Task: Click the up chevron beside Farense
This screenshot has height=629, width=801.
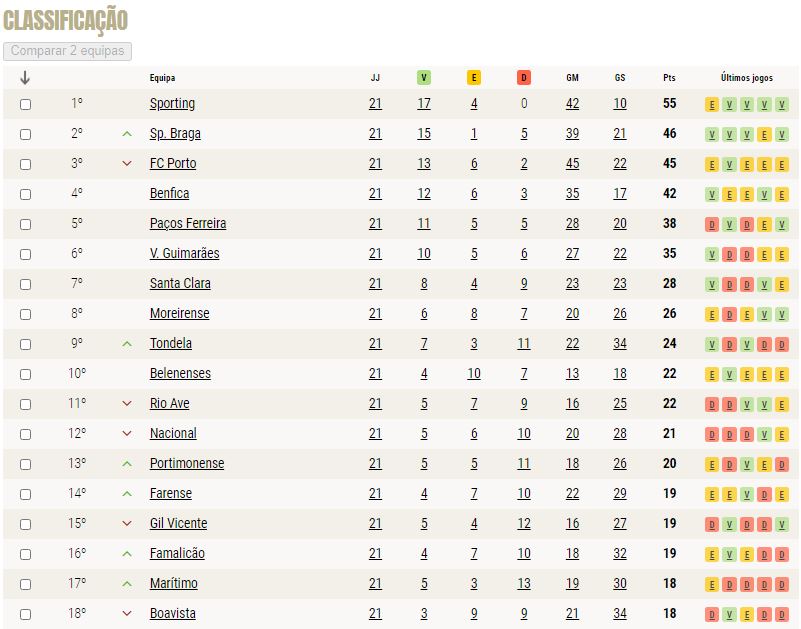Action: point(127,494)
